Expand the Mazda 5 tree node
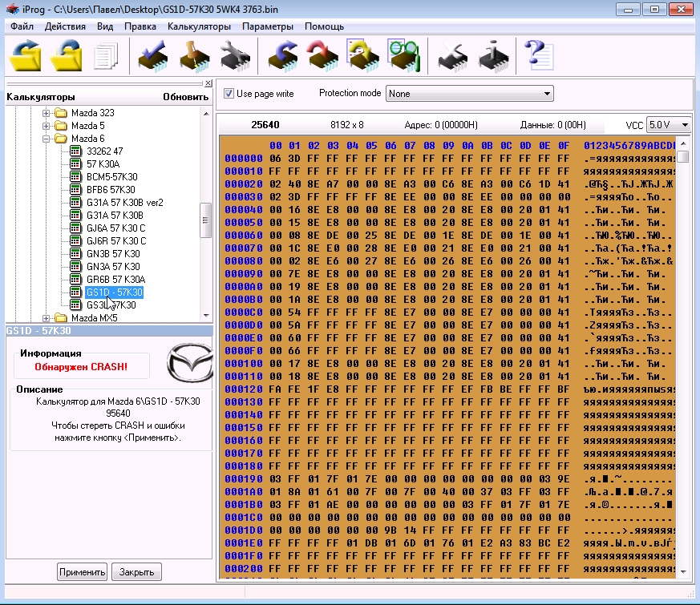Viewport: 700px width, 605px height. (x=46, y=127)
